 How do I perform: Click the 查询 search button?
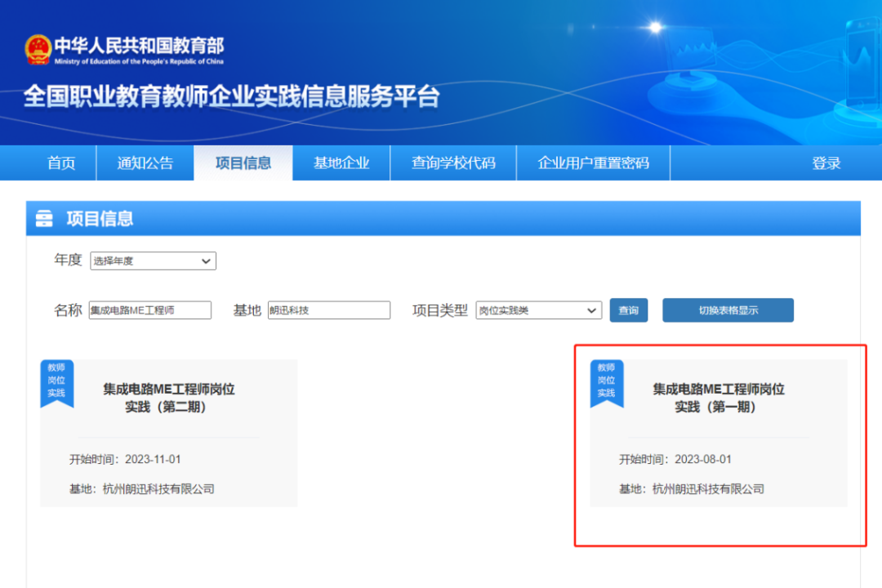(629, 310)
